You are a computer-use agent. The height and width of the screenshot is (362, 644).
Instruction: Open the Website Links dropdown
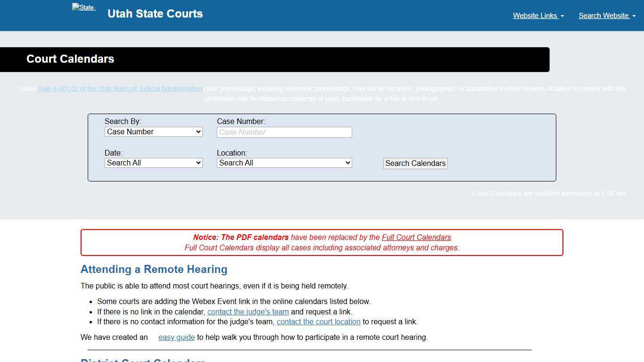[536, 15]
